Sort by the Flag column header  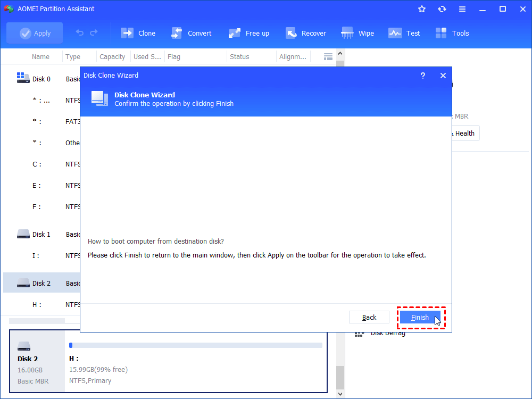click(174, 57)
